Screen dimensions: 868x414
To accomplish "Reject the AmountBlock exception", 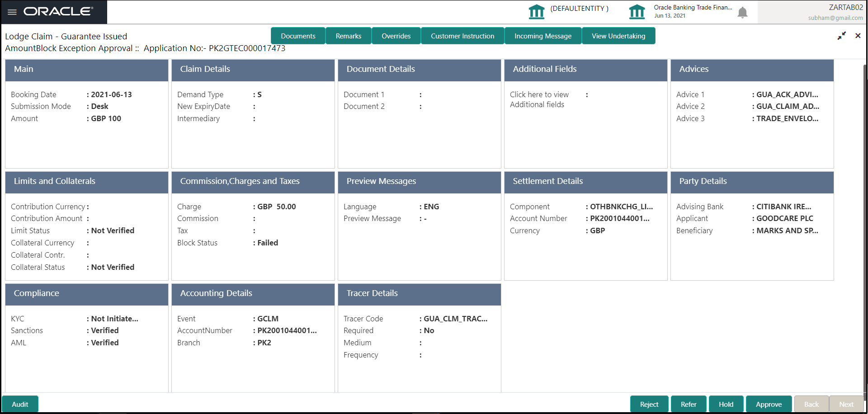I will click(649, 404).
